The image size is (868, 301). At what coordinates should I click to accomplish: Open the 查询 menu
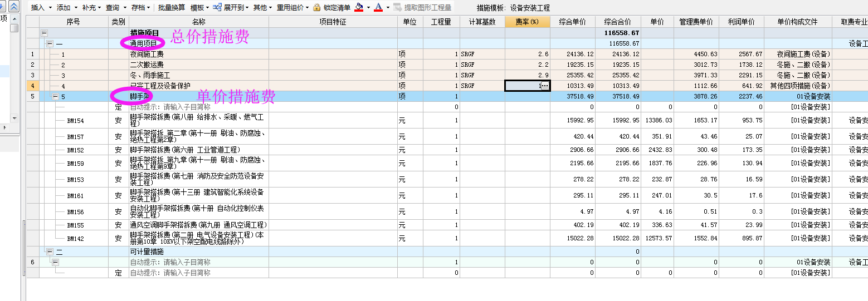tap(116, 8)
